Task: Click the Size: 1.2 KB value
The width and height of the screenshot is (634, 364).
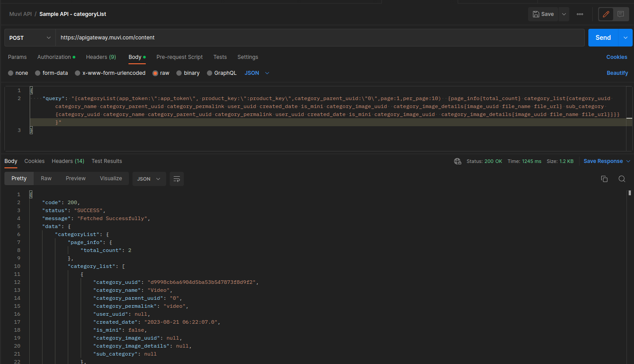Action: coord(560,161)
